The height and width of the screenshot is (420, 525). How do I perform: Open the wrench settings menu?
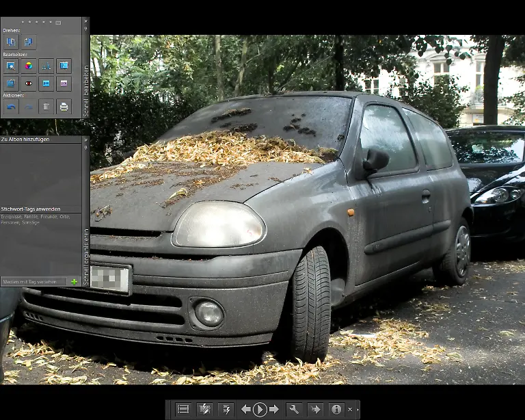tap(293, 409)
